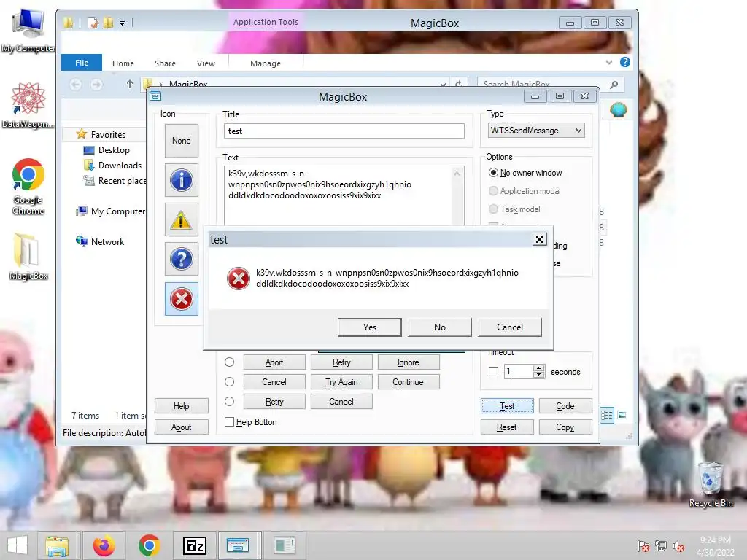This screenshot has height=560, width=747.
Task: Refresh the Explorer address bar
Action: click(459, 85)
